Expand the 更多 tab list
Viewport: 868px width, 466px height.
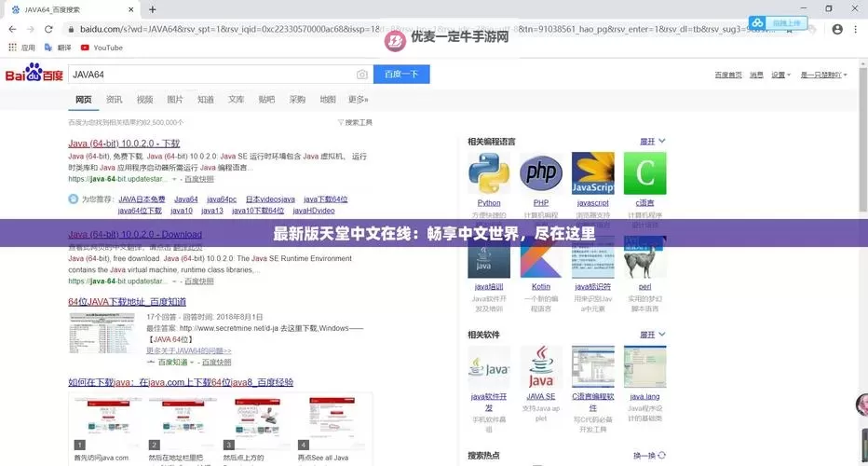[x=358, y=99]
